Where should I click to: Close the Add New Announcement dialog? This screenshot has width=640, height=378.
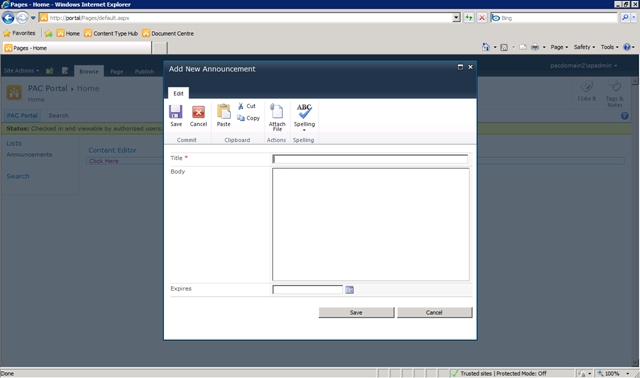pyautogui.click(x=470, y=67)
